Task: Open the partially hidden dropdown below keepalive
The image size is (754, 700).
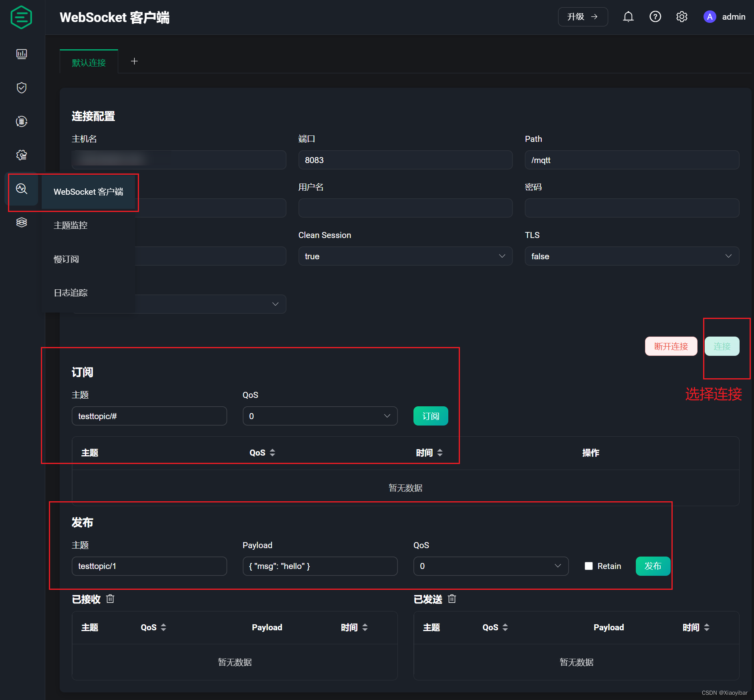Action: [x=210, y=304]
